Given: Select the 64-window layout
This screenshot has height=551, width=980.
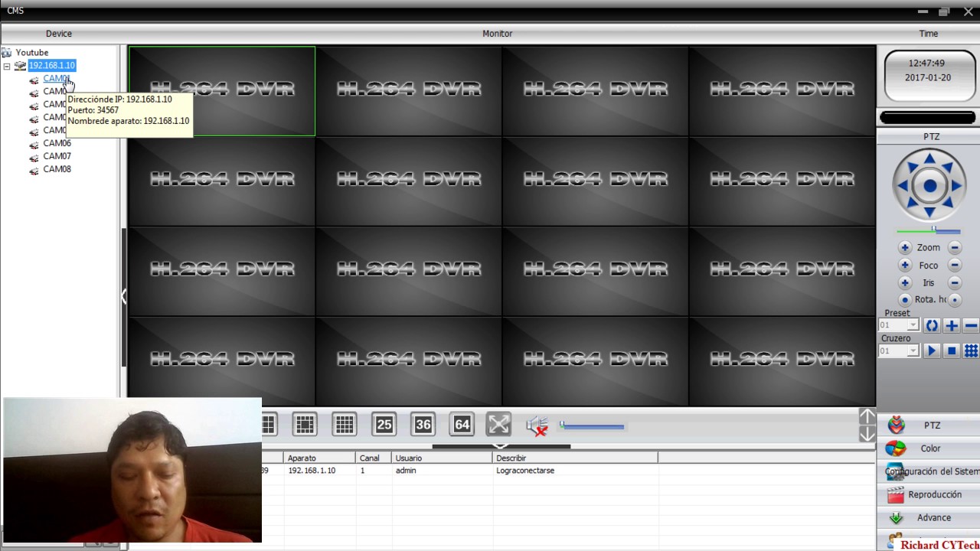Looking at the screenshot, I should pyautogui.click(x=462, y=425).
